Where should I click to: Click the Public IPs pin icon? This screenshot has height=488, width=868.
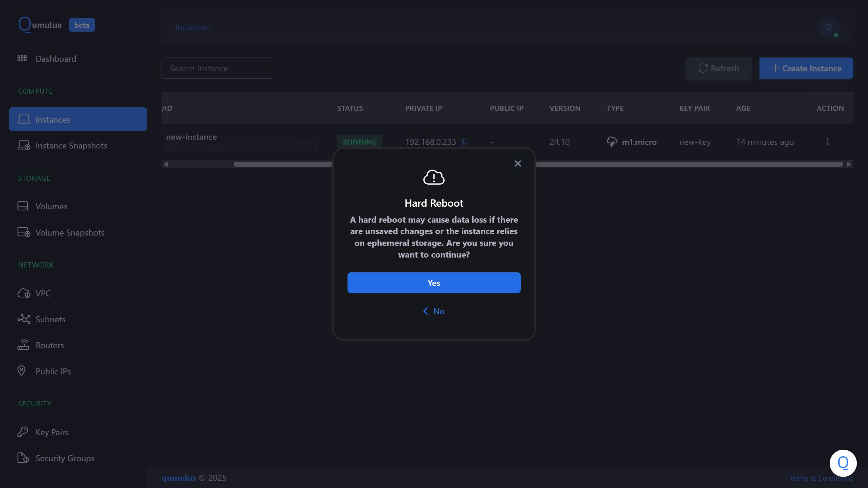(x=21, y=371)
